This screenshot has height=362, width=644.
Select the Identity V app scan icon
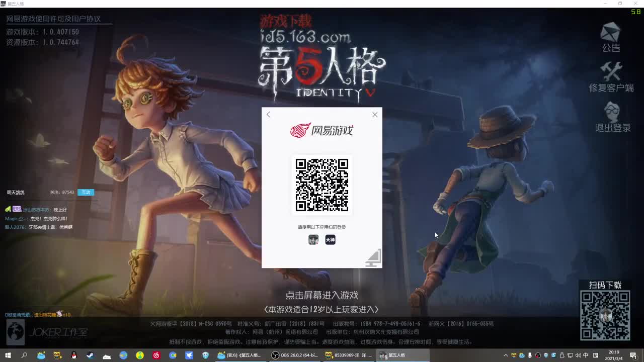[x=313, y=240]
